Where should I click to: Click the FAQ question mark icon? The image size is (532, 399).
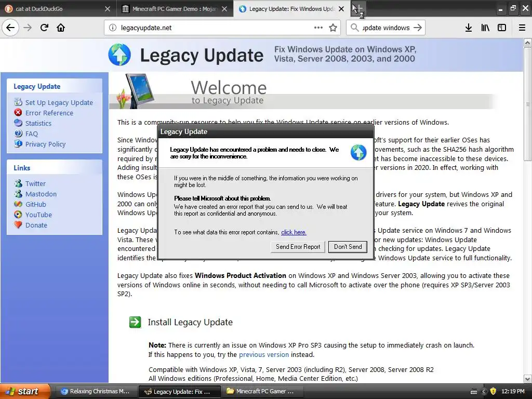pos(18,134)
